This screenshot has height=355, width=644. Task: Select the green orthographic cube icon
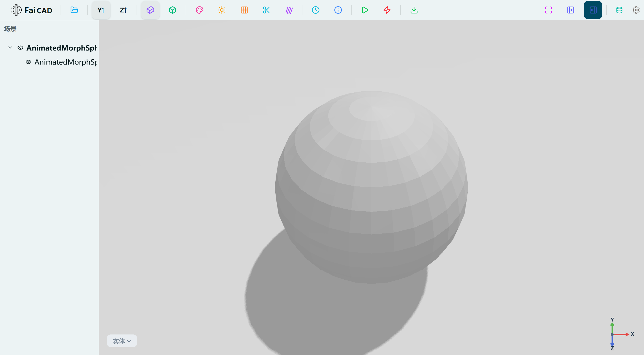pos(173,10)
